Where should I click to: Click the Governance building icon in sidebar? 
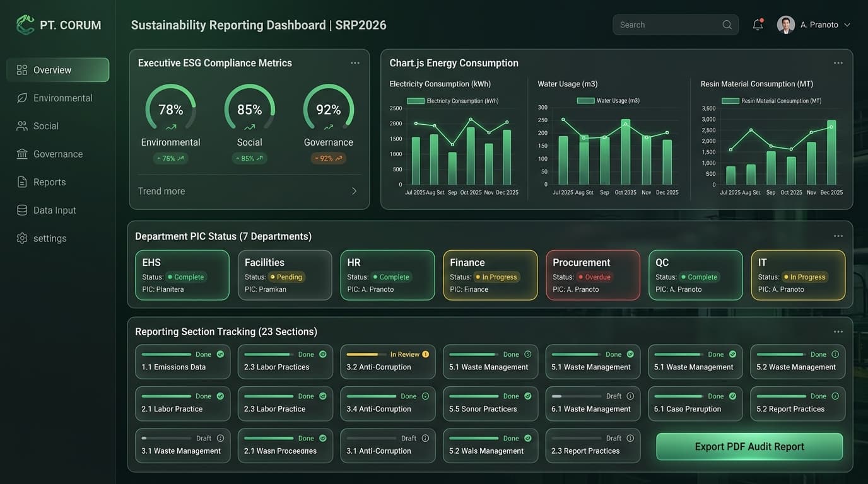coord(22,154)
